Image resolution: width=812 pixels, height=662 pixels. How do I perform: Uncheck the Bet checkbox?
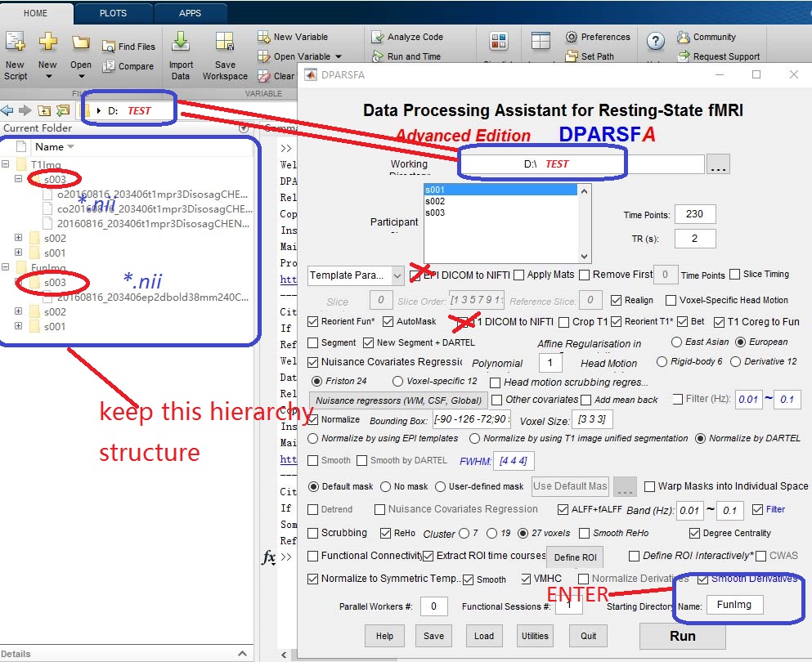(682, 321)
